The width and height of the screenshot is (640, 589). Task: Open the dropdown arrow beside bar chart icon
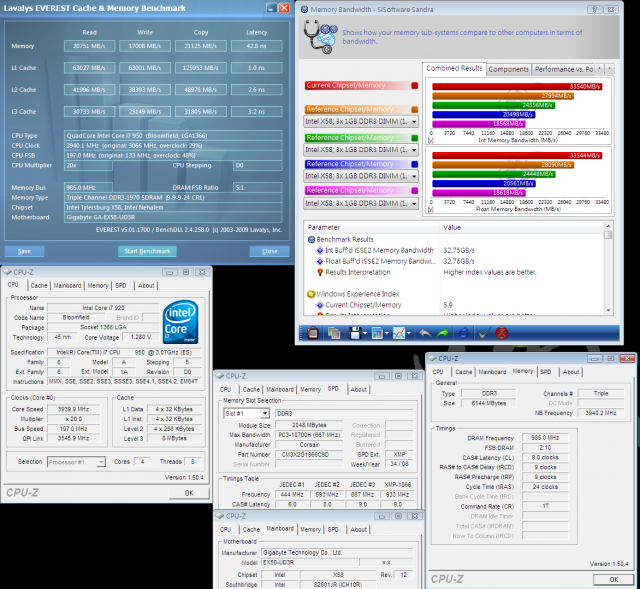pos(387,333)
